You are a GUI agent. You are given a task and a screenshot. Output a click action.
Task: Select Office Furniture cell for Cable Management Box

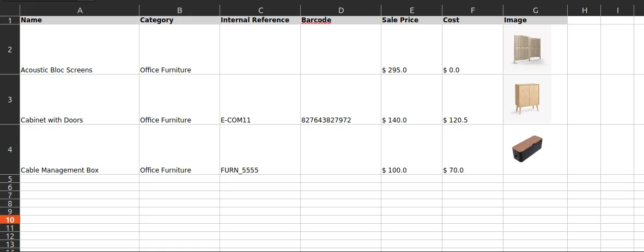click(179, 149)
